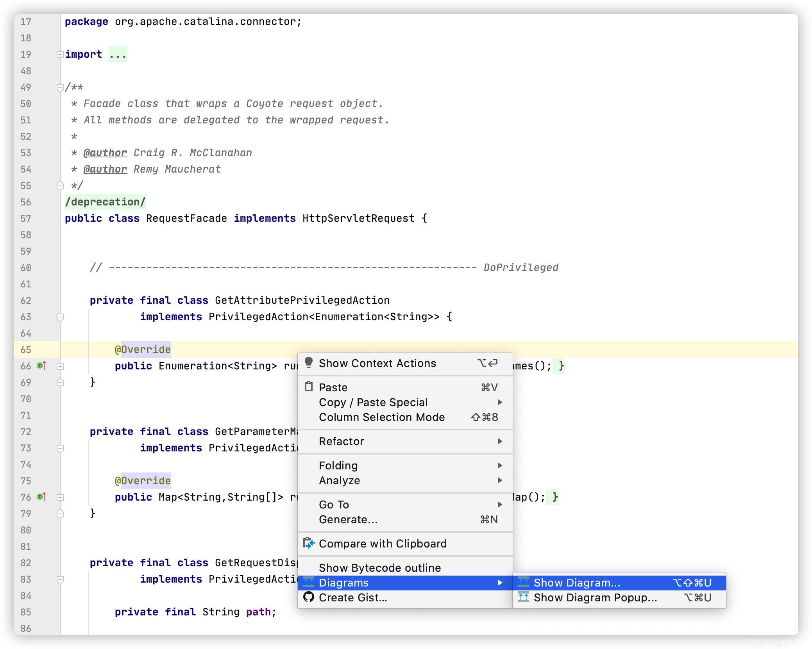The width and height of the screenshot is (812, 649).
Task: Expand the folded method body on line 66
Action: [x=60, y=366]
